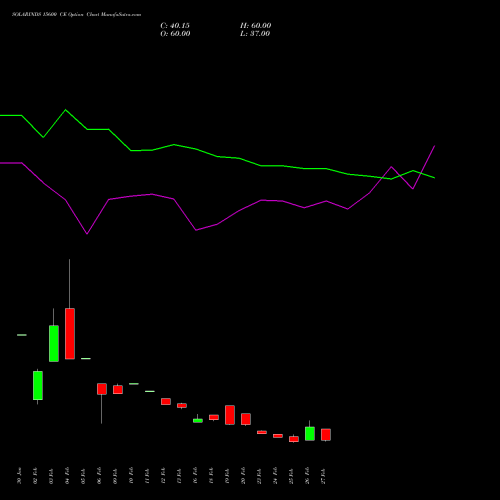Click the 06 Feb date label

point(99,476)
